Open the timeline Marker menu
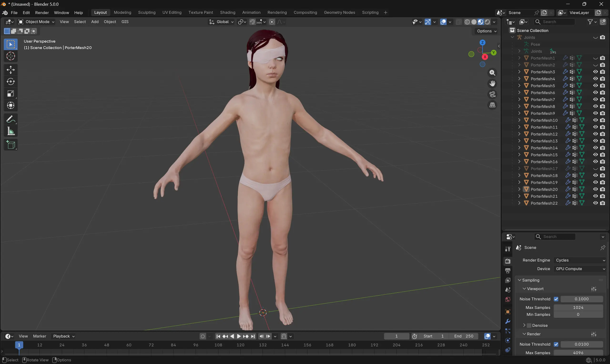This screenshot has height=364, width=610. (x=40, y=336)
